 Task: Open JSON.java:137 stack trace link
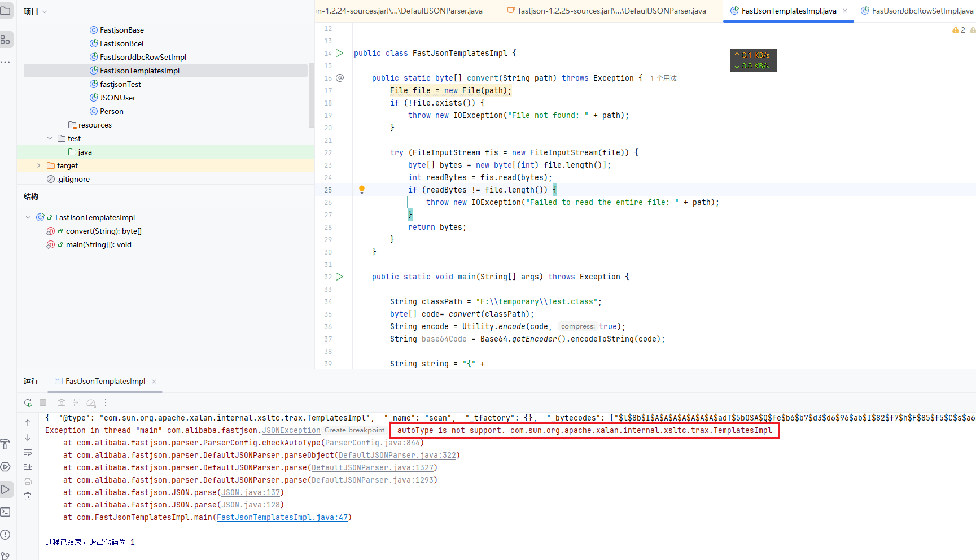pos(251,492)
